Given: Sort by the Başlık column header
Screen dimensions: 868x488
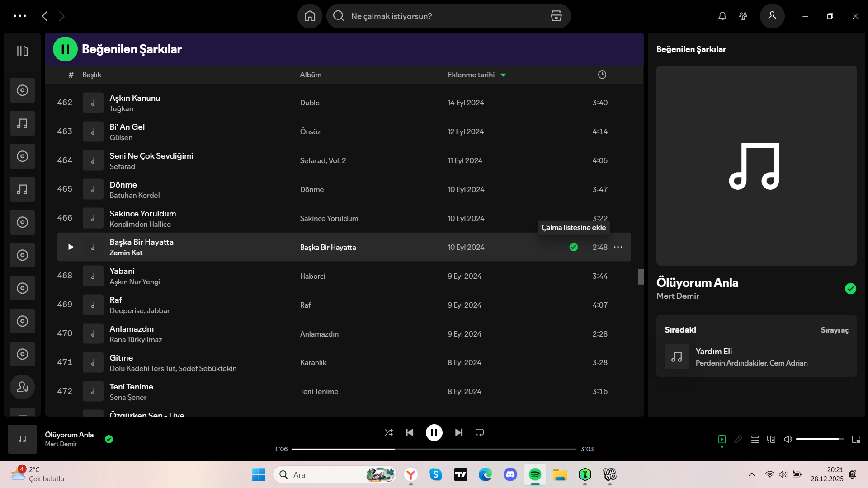Looking at the screenshot, I should (92, 75).
